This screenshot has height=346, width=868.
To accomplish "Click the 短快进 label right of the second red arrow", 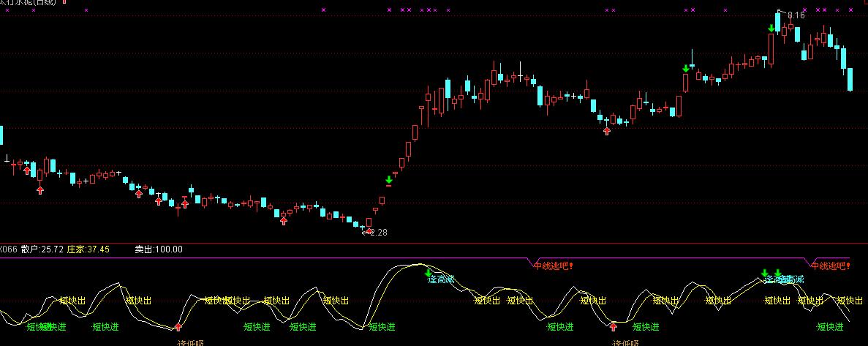I will pyautogui.click(x=646, y=327).
